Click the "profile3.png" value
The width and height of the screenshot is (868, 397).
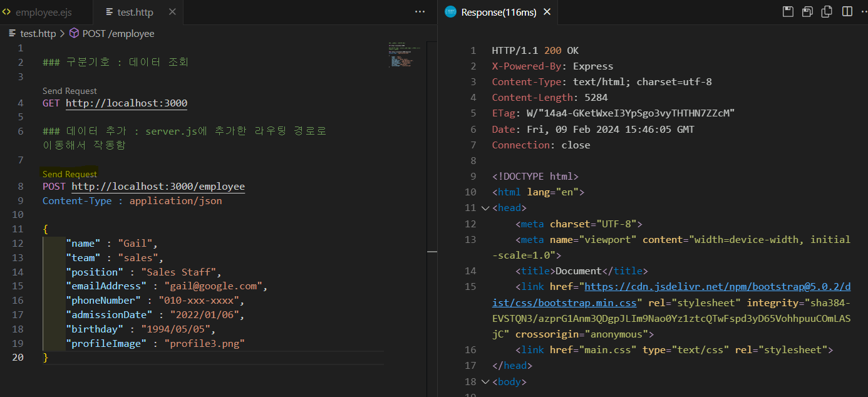tap(204, 343)
